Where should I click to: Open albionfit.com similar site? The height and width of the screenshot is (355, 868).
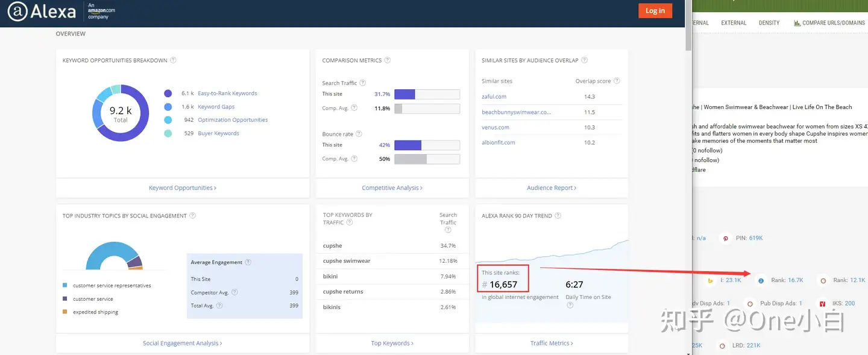(x=498, y=143)
